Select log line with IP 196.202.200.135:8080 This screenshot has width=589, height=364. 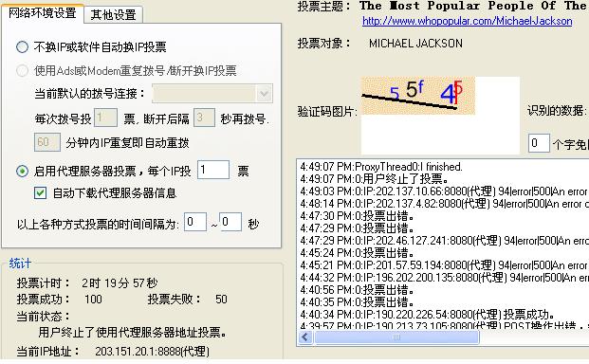point(445,278)
